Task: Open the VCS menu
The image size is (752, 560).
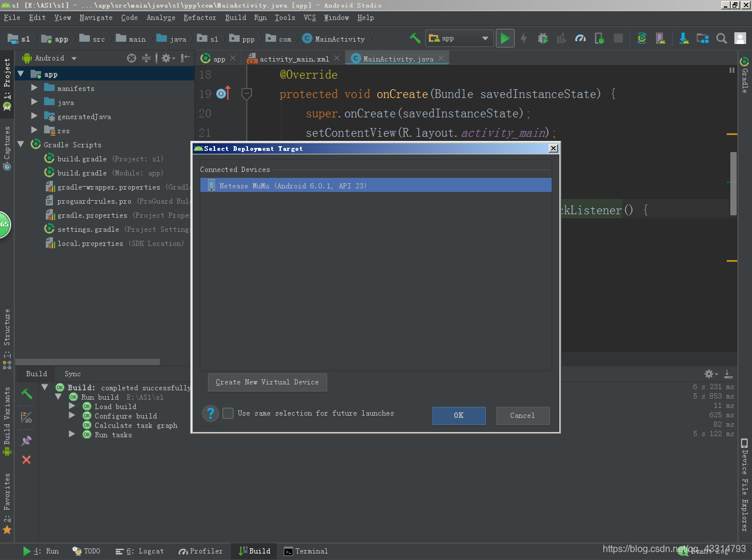Action: [310, 18]
